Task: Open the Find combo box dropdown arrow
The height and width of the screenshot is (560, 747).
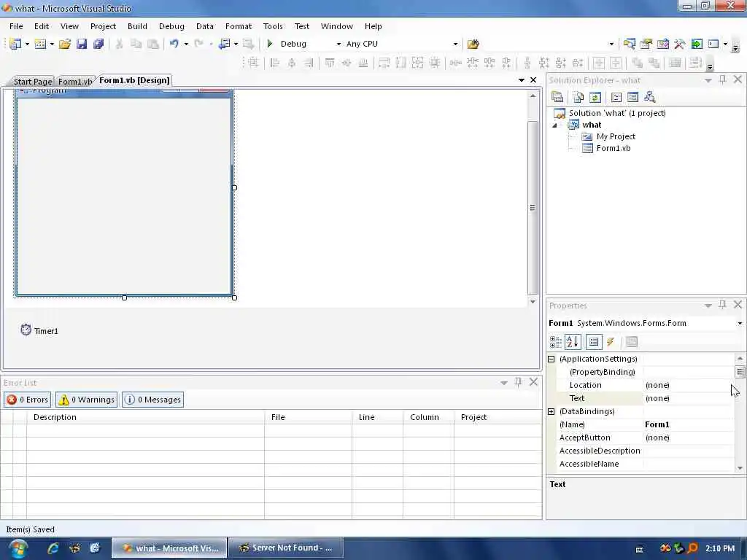Action: click(612, 44)
